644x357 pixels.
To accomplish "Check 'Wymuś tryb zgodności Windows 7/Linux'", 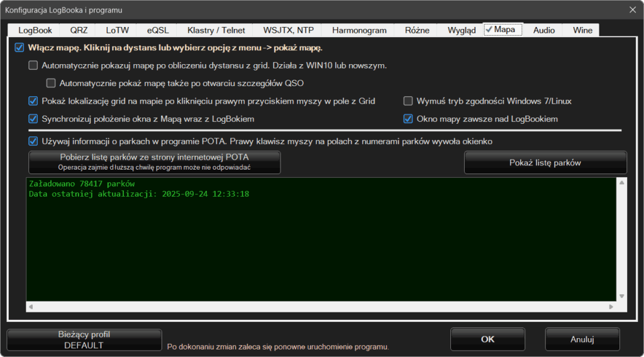I will point(408,101).
